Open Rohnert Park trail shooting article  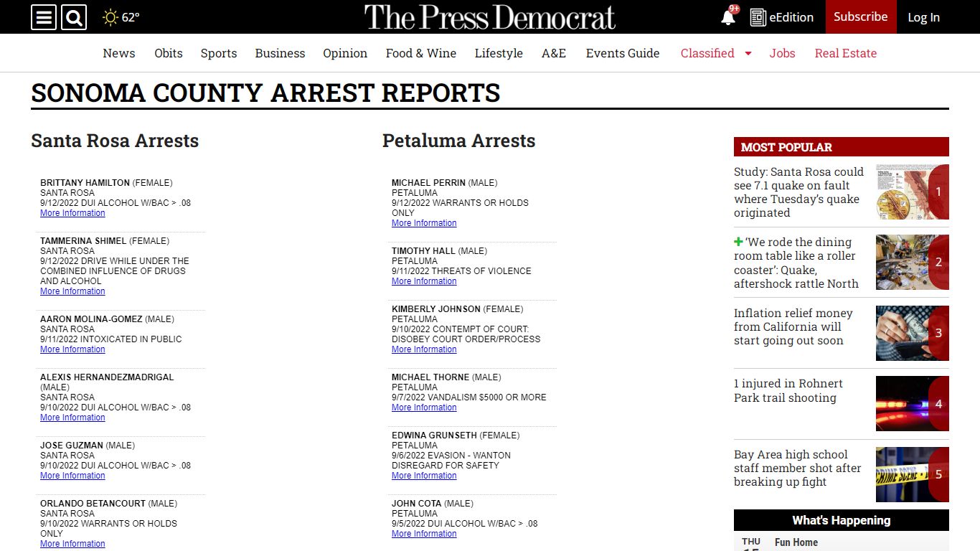click(x=788, y=390)
